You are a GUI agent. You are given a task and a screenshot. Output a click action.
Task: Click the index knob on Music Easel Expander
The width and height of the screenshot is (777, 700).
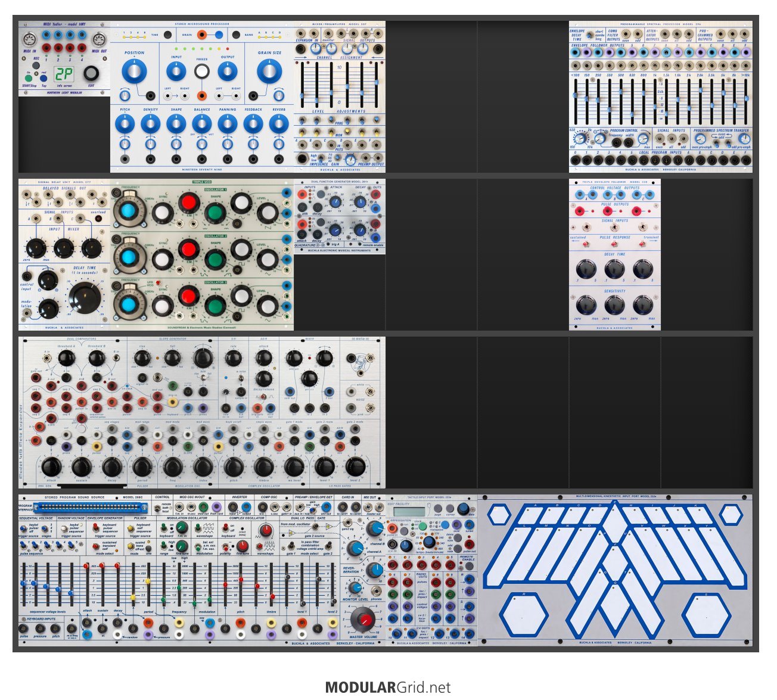click(x=203, y=468)
